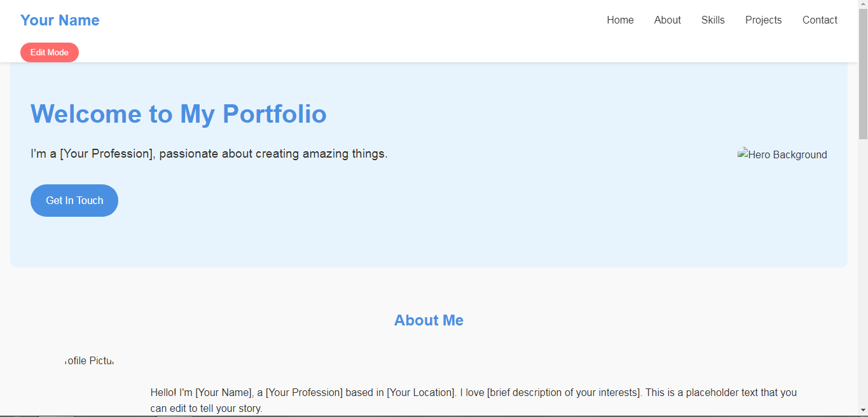The width and height of the screenshot is (868, 417).
Task: Click the scrollbar up arrow
Action: tap(863, 5)
